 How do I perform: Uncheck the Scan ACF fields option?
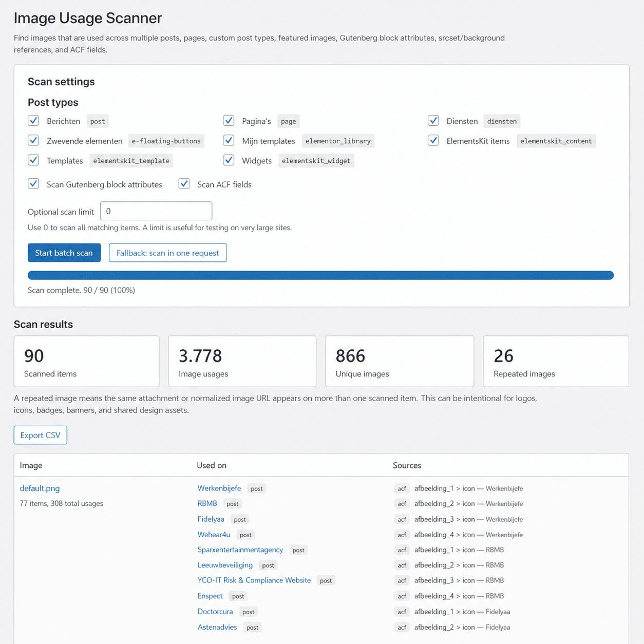184,184
